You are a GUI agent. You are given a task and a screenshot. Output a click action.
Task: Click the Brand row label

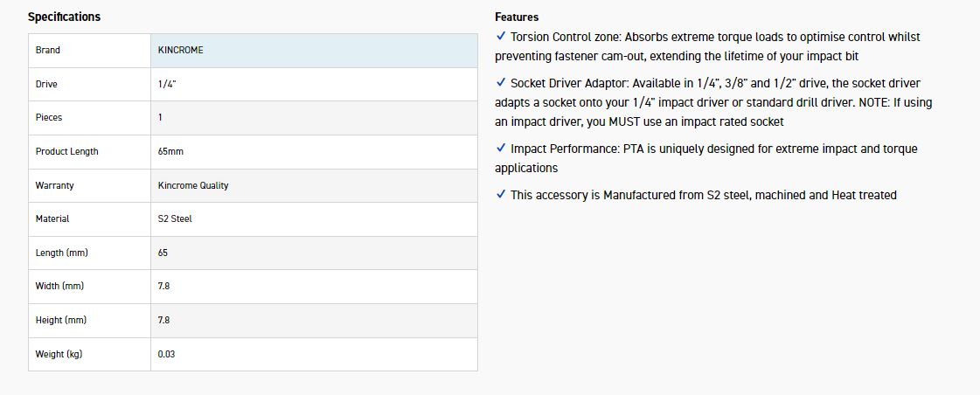pos(48,51)
